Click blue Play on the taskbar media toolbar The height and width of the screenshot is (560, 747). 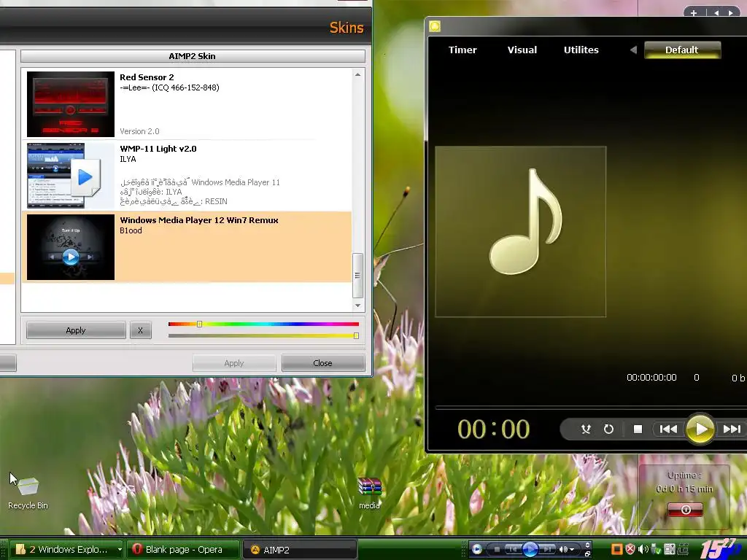(x=530, y=550)
